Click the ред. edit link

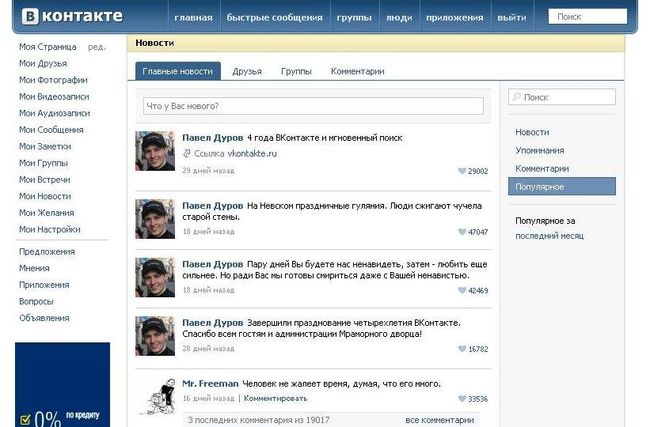97,47
